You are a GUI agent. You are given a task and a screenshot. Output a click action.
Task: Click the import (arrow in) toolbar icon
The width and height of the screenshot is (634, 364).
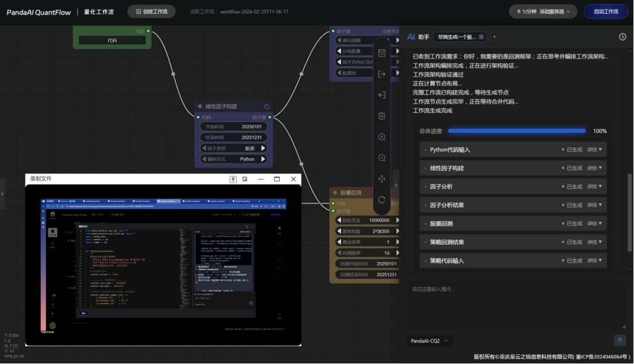click(382, 95)
